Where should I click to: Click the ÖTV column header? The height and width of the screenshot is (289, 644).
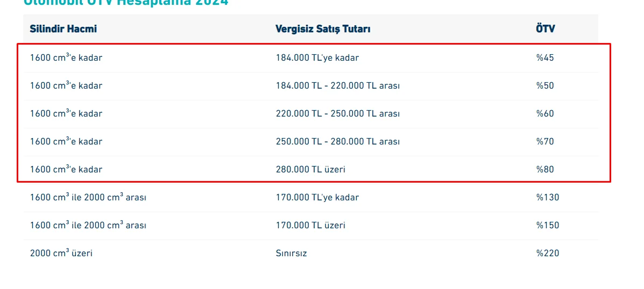[x=546, y=28]
